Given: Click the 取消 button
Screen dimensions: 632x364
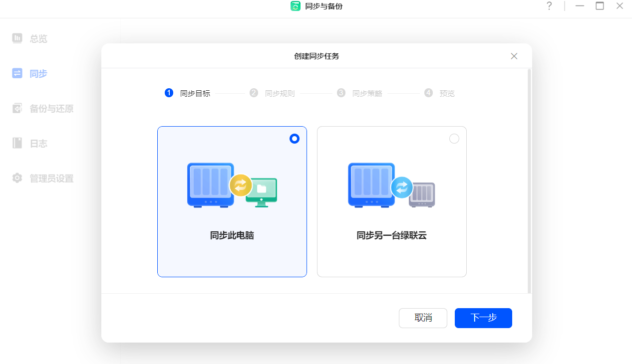Looking at the screenshot, I should coord(423,318).
